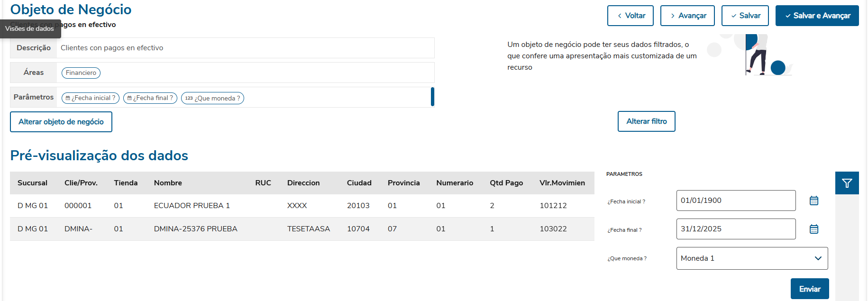Send parameters with Enviar button
This screenshot has height=301, width=868.
809,289
